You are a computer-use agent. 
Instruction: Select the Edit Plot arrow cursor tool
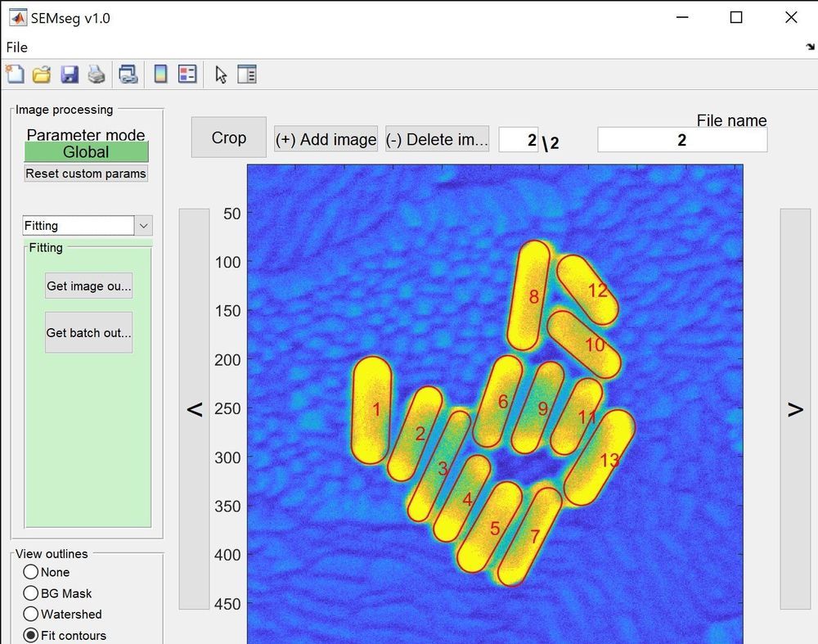[221, 75]
